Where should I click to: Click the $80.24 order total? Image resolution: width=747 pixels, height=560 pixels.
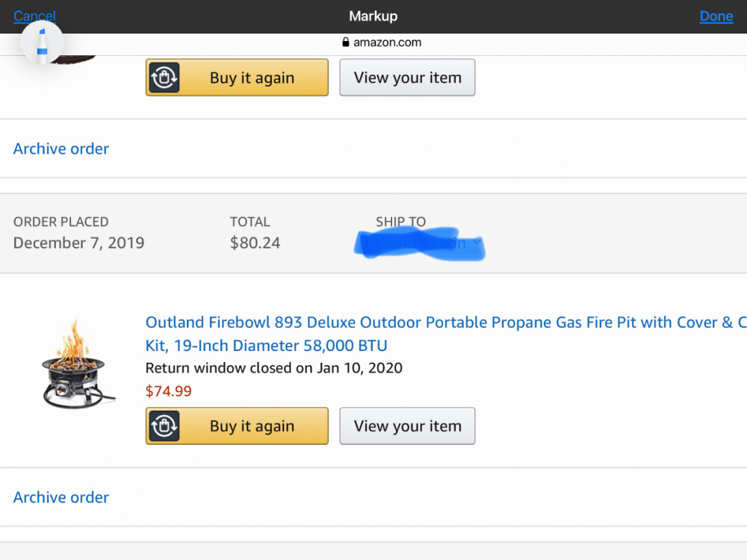click(255, 243)
